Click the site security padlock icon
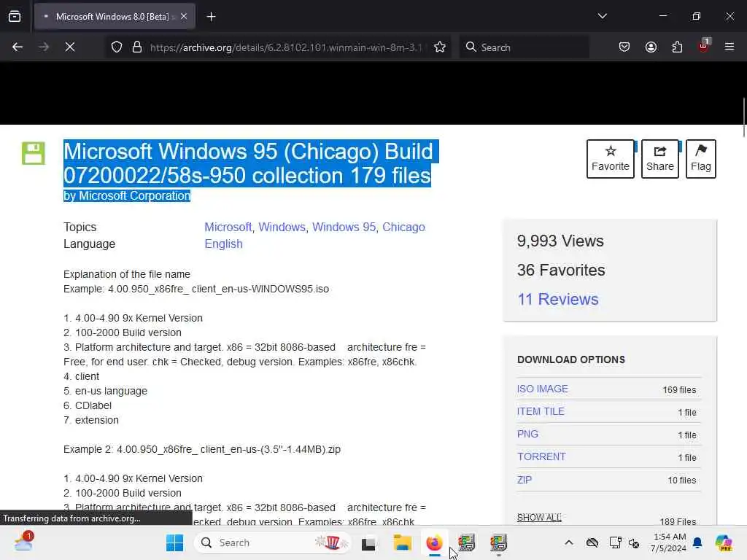747x560 pixels. coord(137,47)
